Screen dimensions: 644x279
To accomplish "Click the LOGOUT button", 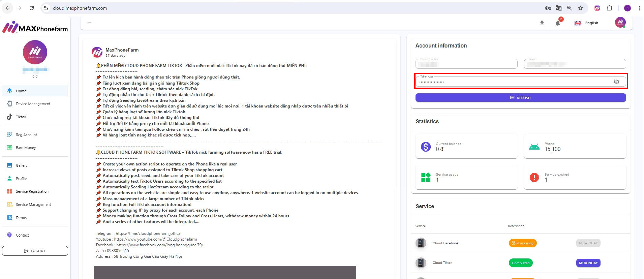I will pos(35,251).
